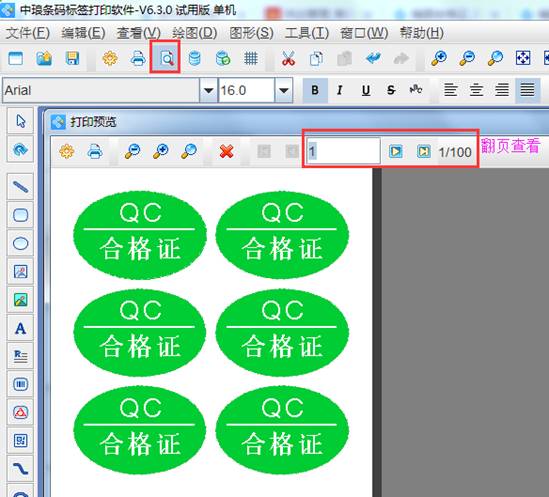Select the QR code drawing tool
Viewport: 549px width, 497px height.
[21, 441]
